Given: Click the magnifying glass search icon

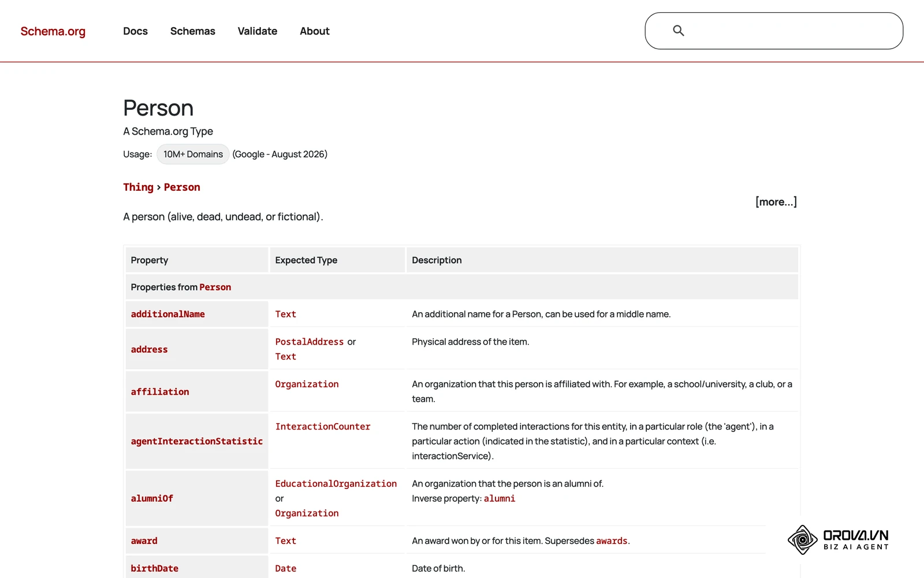Looking at the screenshot, I should pyautogui.click(x=679, y=31).
